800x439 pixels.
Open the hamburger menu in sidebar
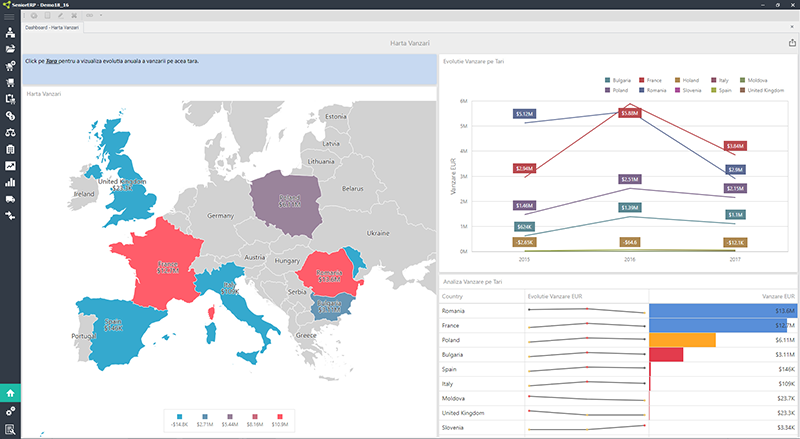point(10,16)
